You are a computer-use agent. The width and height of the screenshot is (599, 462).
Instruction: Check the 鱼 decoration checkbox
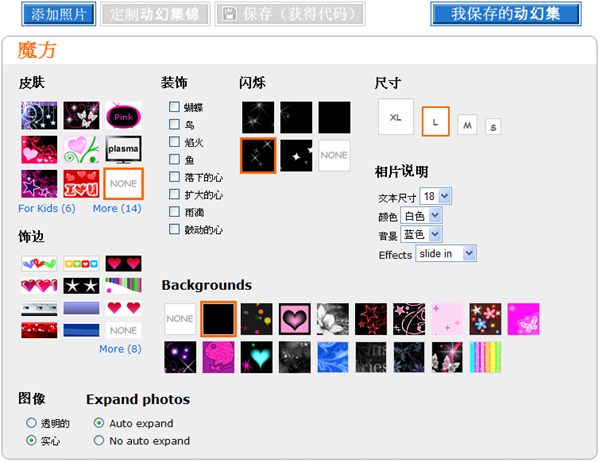(174, 159)
